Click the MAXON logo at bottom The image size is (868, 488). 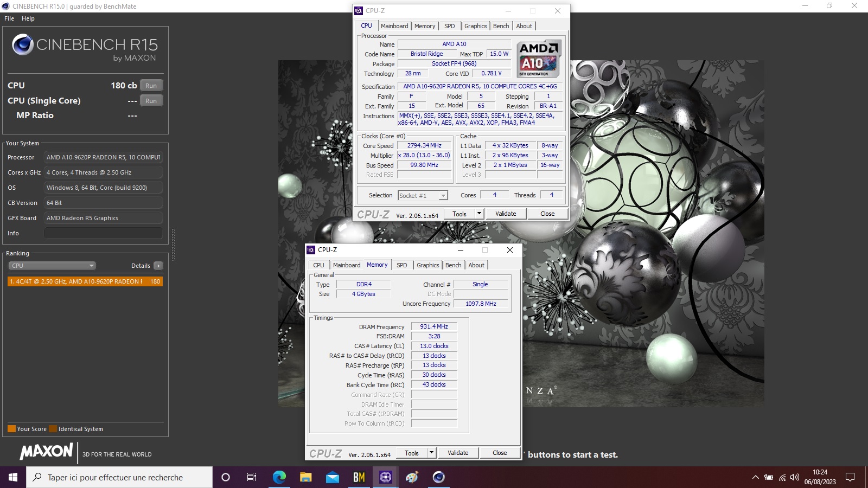tap(47, 451)
